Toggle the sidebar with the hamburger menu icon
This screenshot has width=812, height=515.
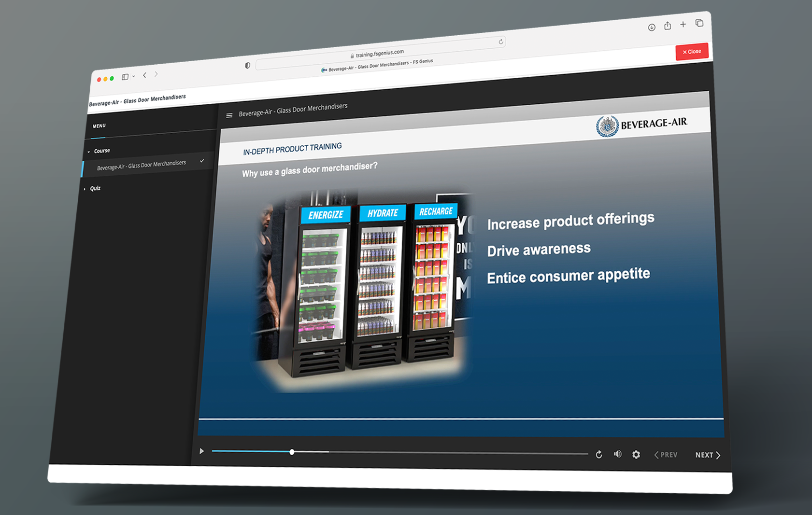pos(229,115)
